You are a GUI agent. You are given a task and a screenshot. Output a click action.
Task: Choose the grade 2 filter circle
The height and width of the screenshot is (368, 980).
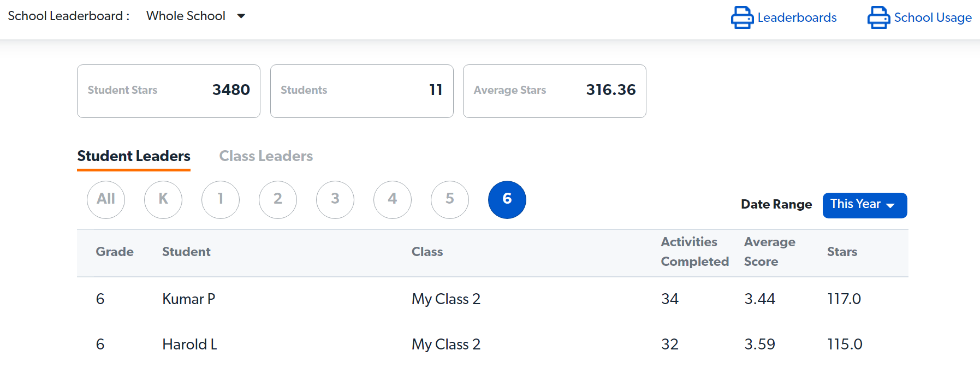[278, 199]
